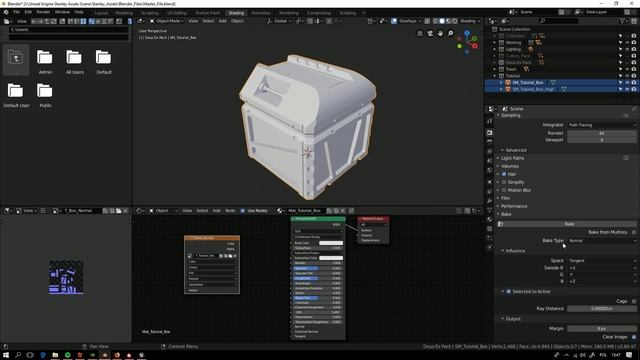The height and width of the screenshot is (360, 640).
Task: Switch to the Shading workspace tab
Action: [x=236, y=13]
